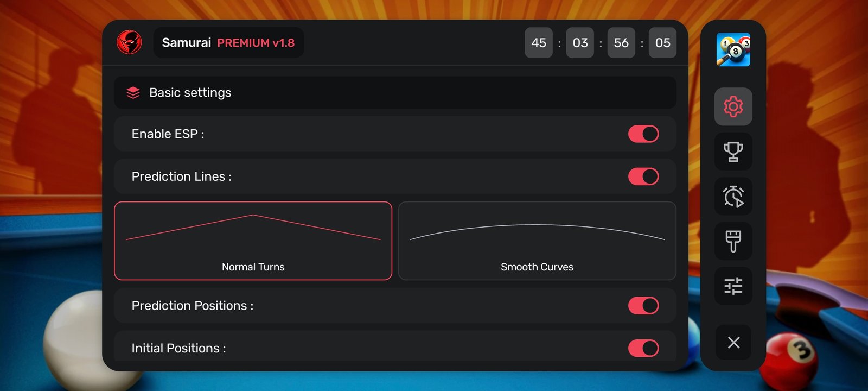The width and height of the screenshot is (868, 391).
Task: Click the Samurai PREMIUM v1.8 title
Action: tap(228, 42)
